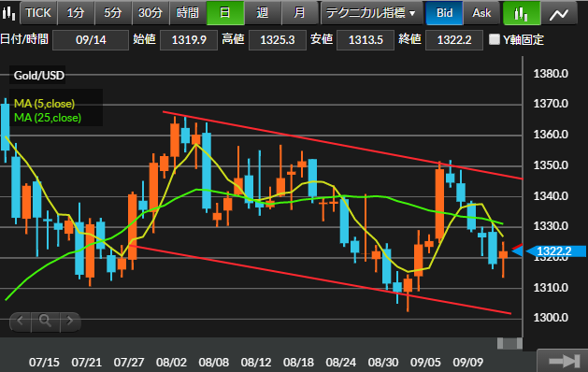Image resolution: width=588 pixels, height=372 pixels.
Task: Click the 高値 value 1325.3
Action: (277, 40)
